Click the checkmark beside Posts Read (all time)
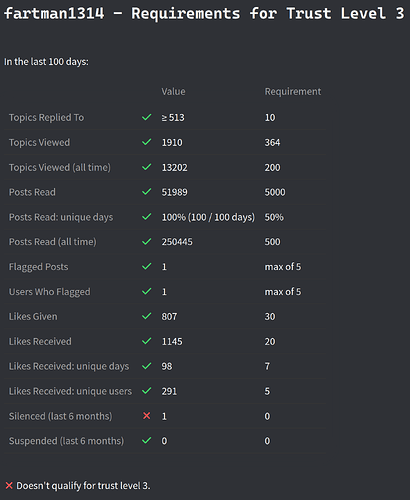The image size is (410, 500). coord(147,241)
